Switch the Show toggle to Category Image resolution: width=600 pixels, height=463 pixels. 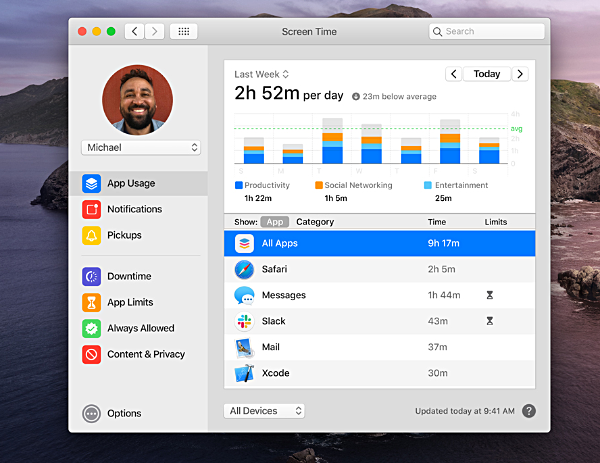(x=315, y=222)
